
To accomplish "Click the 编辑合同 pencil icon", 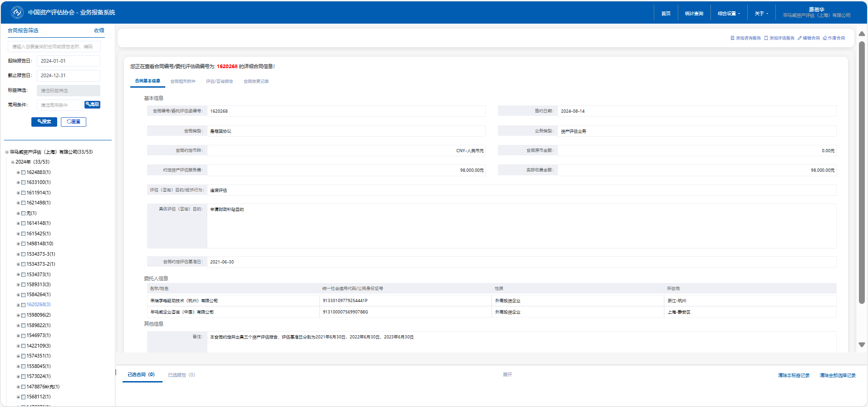I will [799, 38].
